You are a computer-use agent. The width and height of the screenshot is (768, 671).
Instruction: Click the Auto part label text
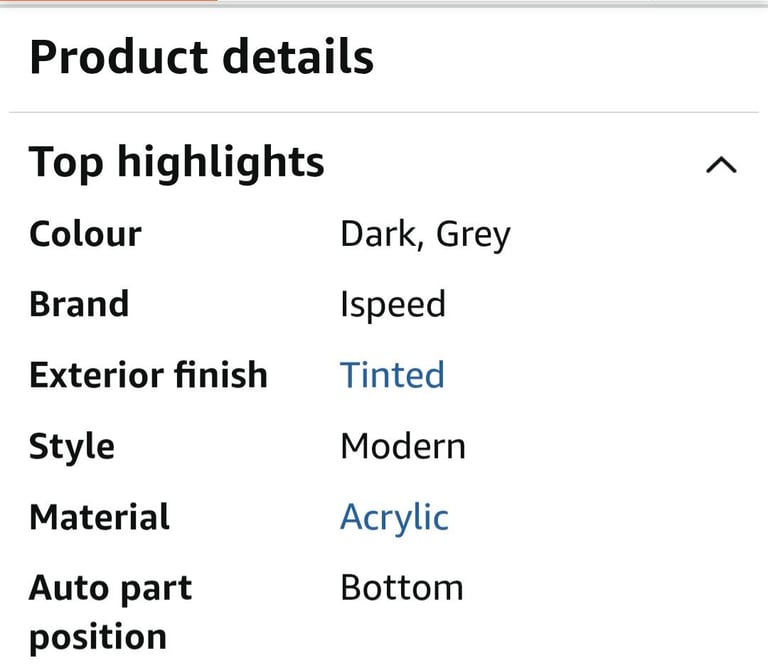[111, 589]
